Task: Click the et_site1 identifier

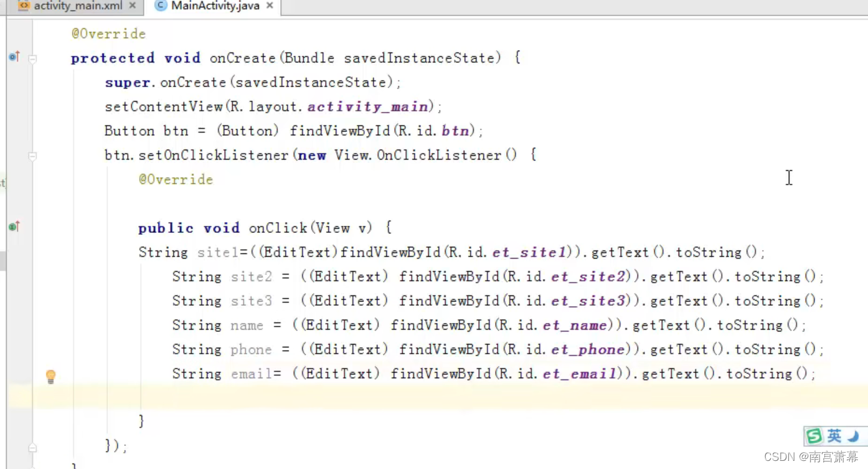Action: click(529, 252)
